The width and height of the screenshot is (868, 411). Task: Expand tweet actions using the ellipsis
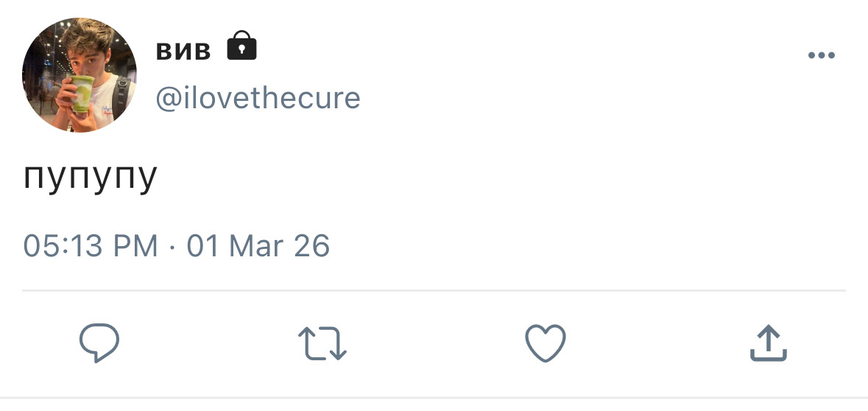coord(821,55)
